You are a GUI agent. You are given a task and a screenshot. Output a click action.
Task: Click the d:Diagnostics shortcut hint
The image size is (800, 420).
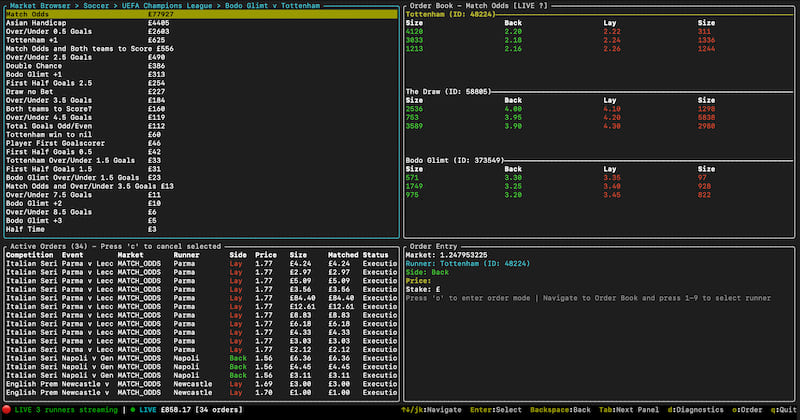click(x=695, y=410)
